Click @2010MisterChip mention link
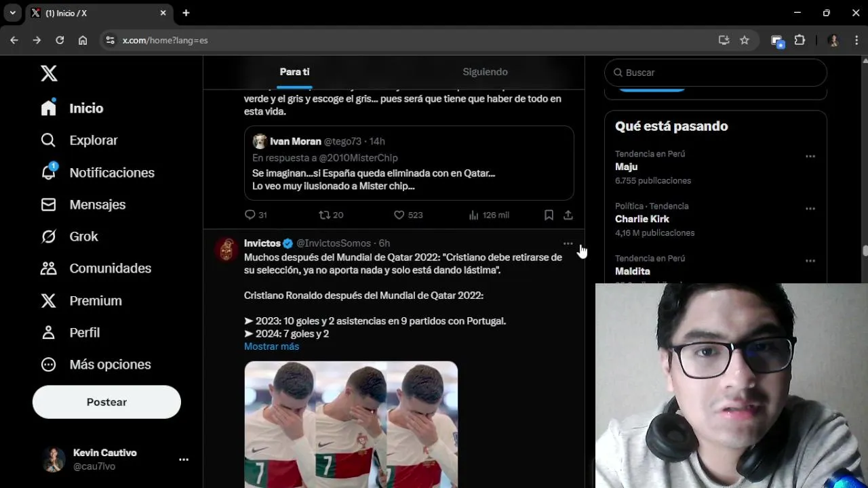 358,158
